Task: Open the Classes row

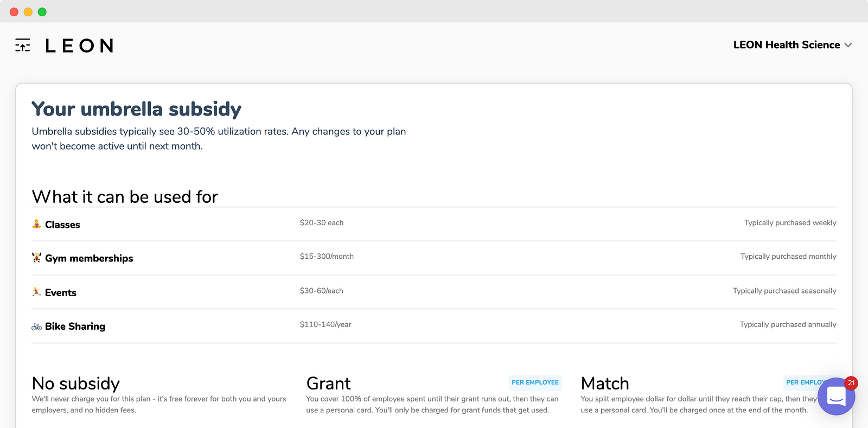Action: [62, 225]
